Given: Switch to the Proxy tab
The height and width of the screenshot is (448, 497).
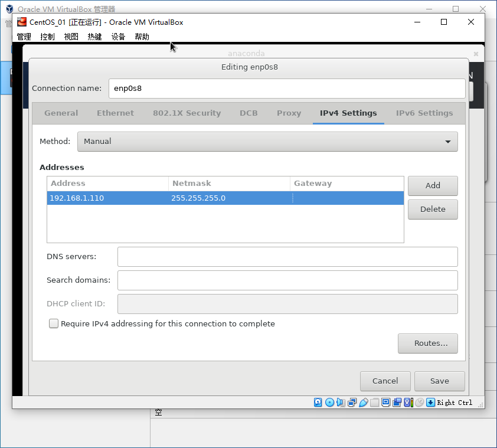Looking at the screenshot, I should tap(289, 113).
